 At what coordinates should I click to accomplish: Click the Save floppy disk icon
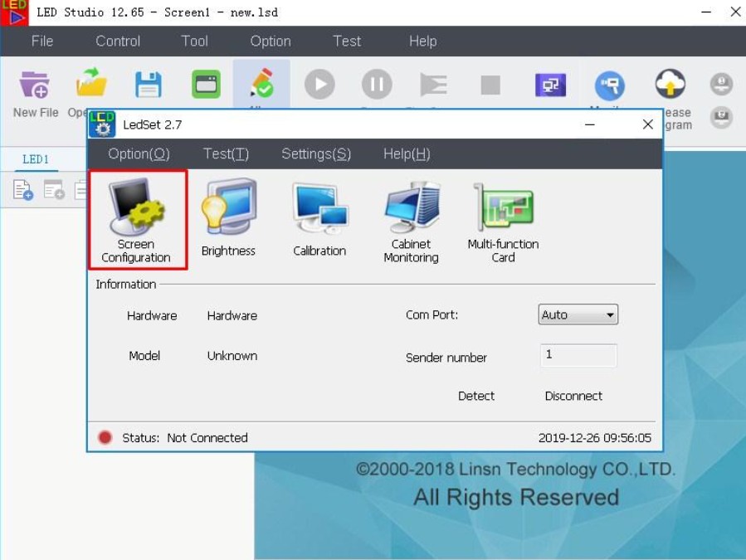pyautogui.click(x=149, y=85)
